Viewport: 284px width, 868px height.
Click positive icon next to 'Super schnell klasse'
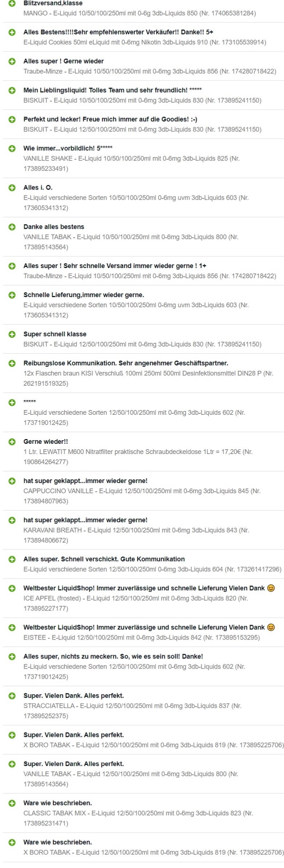[x=12, y=334]
